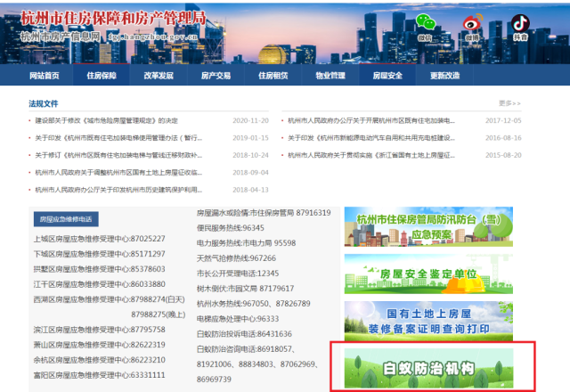Viewport: 570px width, 392px height.
Task: Open 杭州市人民政府办公厅关于开展杭州市区既有住宅加装电 article
Action: point(371,120)
